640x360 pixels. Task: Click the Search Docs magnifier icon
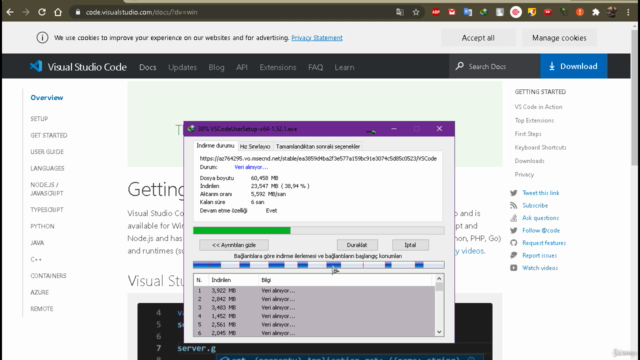point(460,66)
